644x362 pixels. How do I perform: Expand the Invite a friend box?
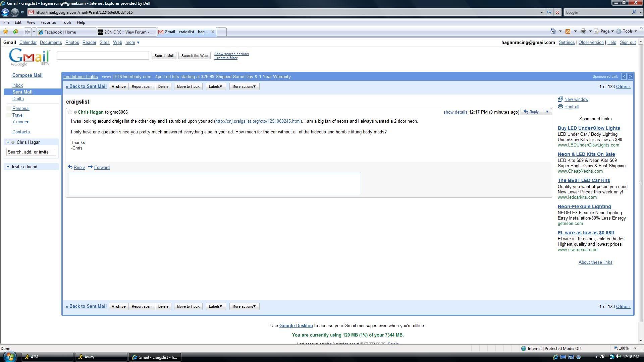[8, 167]
